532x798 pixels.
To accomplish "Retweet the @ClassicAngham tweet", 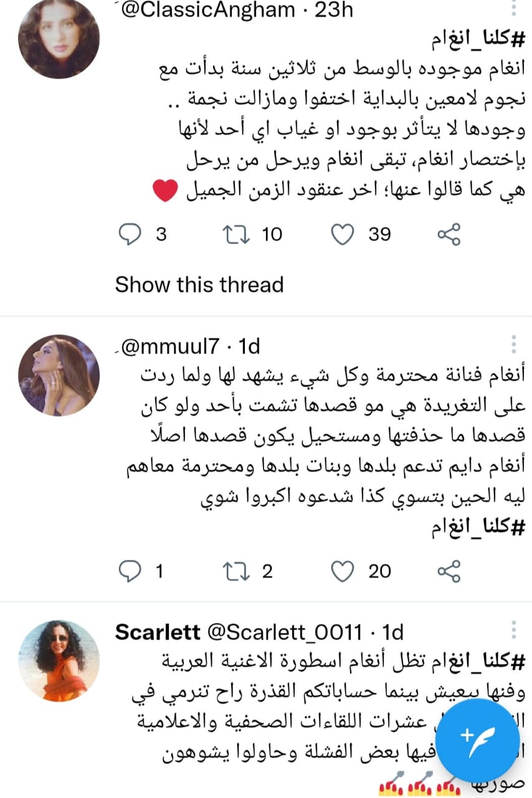I will tap(235, 234).
